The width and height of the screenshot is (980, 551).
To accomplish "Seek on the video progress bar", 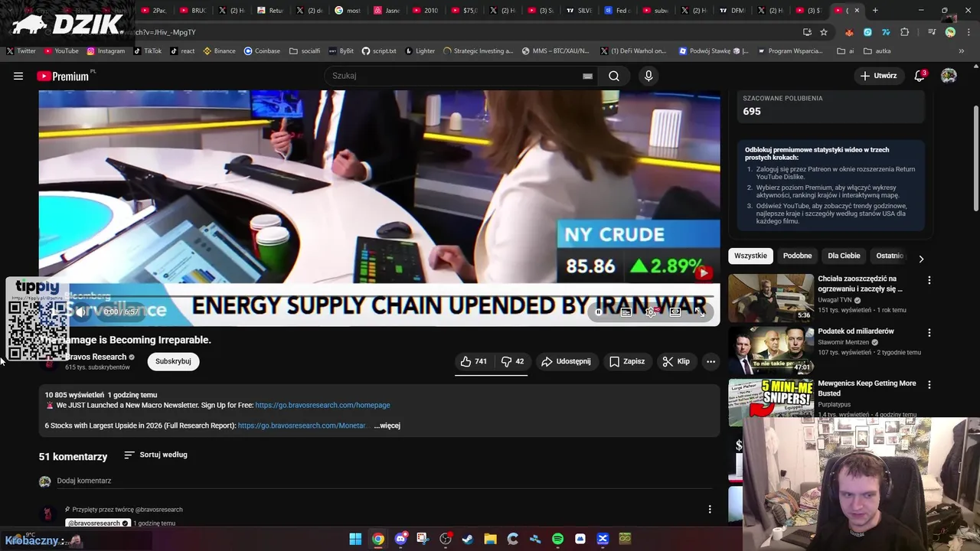I will click(x=379, y=295).
